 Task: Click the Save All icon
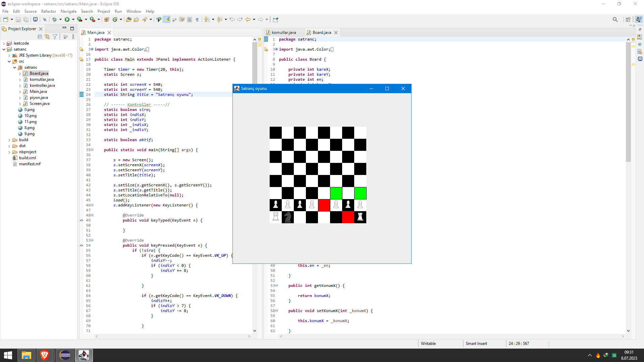(x=25, y=19)
